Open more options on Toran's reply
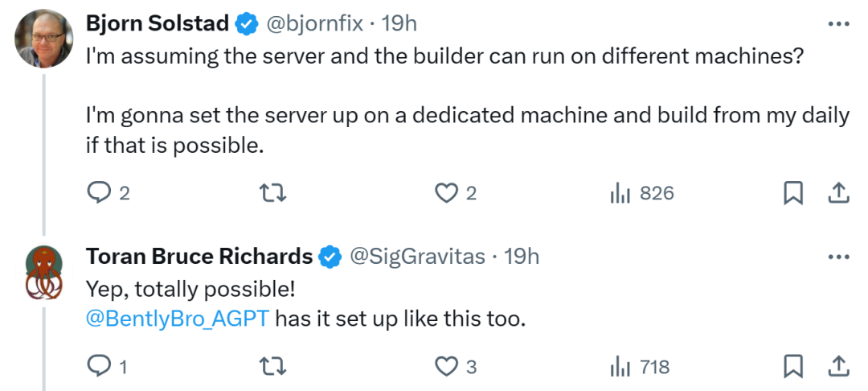The height and width of the screenshot is (391, 868). click(838, 257)
